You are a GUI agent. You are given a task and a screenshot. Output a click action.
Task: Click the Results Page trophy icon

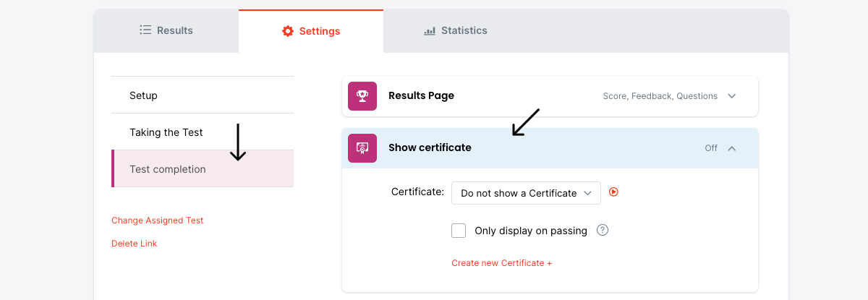pos(362,96)
